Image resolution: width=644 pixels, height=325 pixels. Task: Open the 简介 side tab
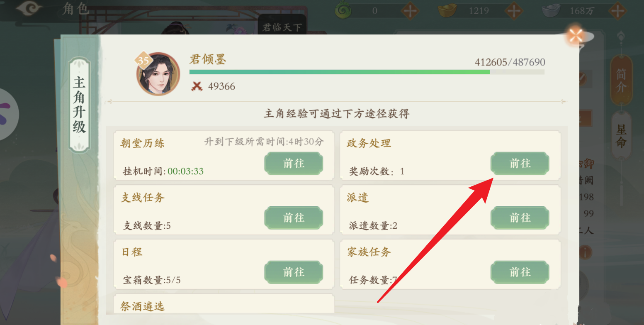[621, 81]
